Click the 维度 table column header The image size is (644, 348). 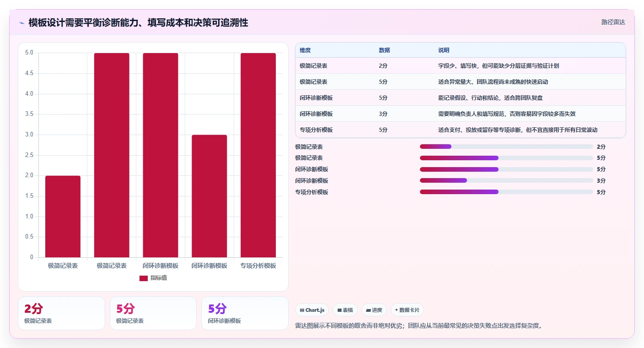[306, 50]
